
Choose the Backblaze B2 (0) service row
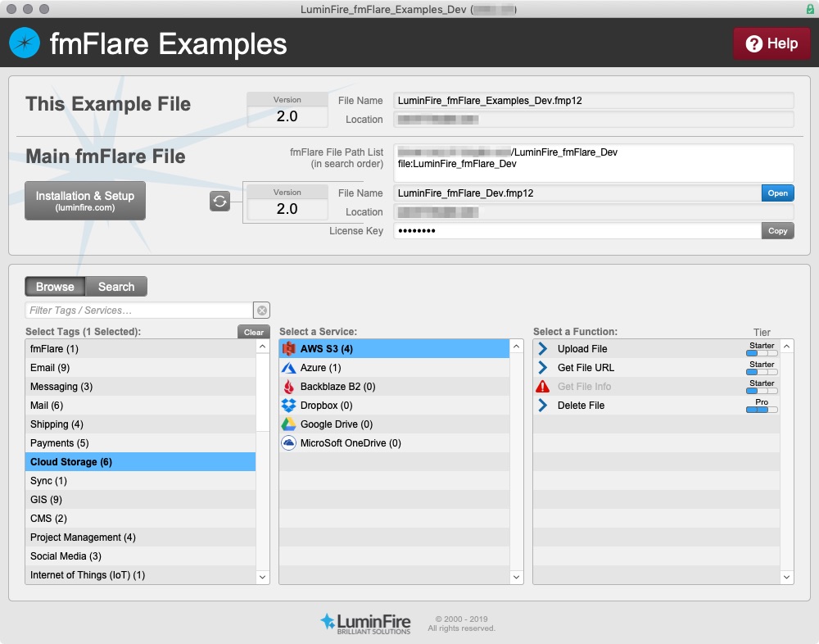395,386
